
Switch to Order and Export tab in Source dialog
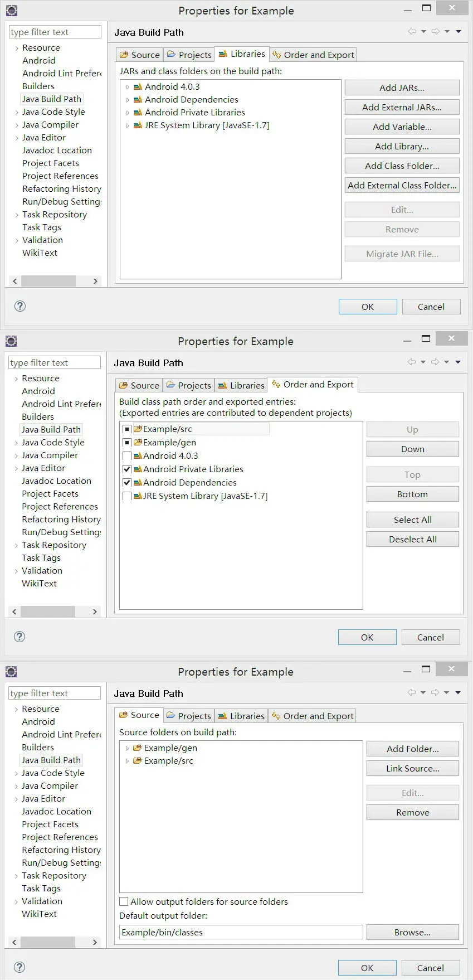click(x=313, y=716)
